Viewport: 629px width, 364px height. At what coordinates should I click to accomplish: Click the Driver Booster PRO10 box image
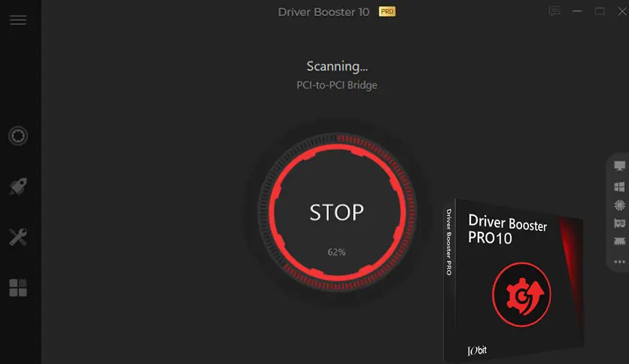pos(513,281)
